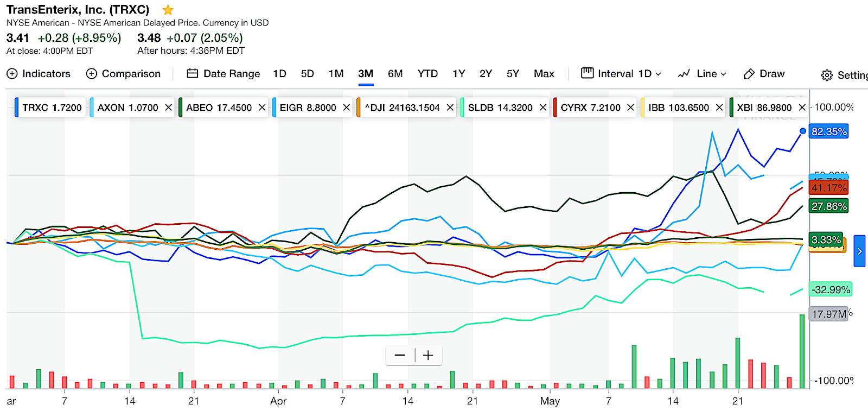
Task: Remove the ^DJI comparison
Action: click(450, 108)
